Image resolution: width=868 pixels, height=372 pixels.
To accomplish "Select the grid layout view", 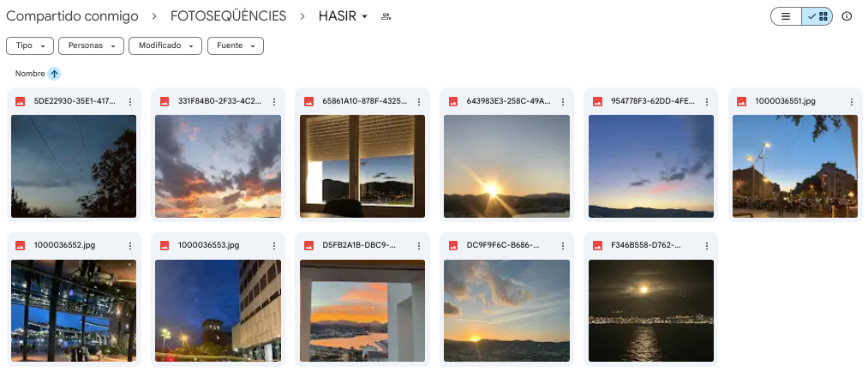I will 817,16.
